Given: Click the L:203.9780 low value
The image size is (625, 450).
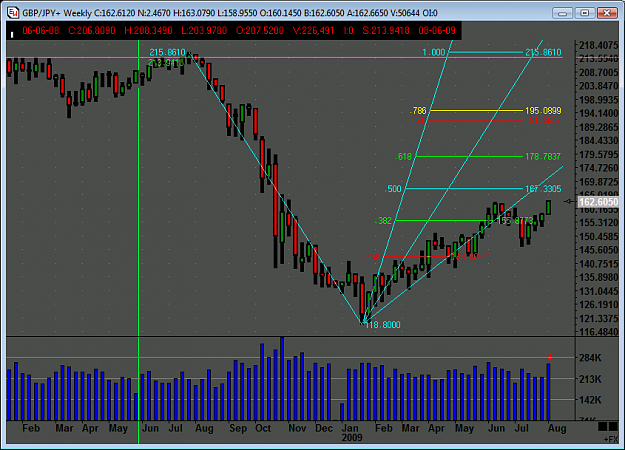Looking at the screenshot, I should [x=204, y=30].
